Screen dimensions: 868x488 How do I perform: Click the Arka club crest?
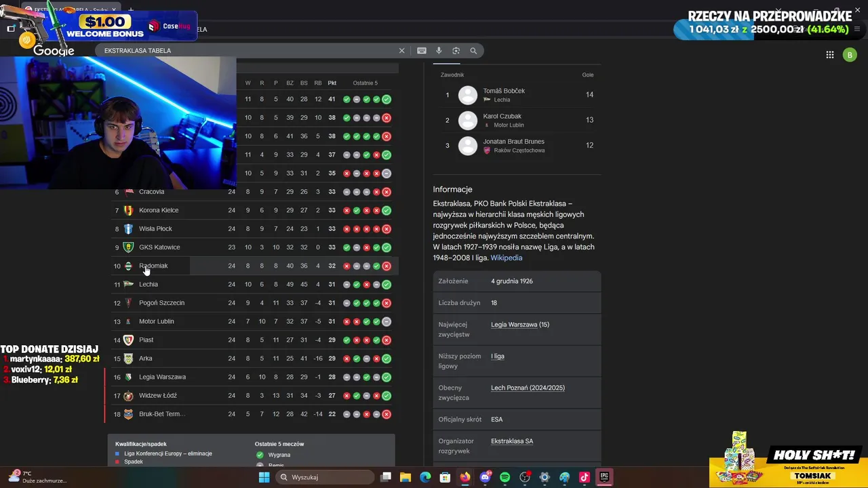[128, 359]
